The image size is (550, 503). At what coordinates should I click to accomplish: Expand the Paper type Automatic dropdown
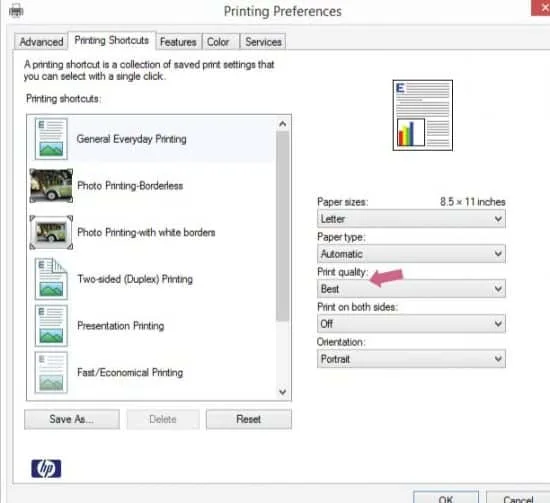pos(411,254)
